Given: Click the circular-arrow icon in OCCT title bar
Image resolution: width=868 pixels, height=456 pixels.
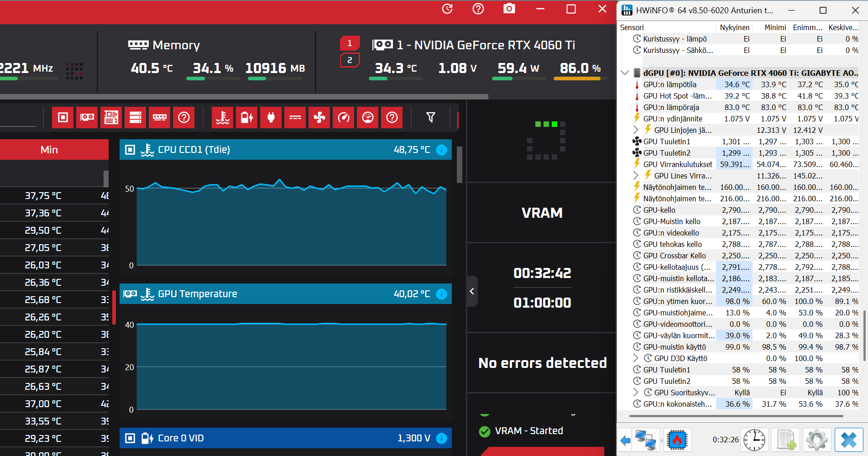Looking at the screenshot, I should click(x=447, y=9).
